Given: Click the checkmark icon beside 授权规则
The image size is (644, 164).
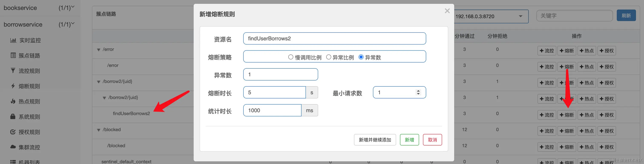Looking at the screenshot, I should [x=13, y=132].
